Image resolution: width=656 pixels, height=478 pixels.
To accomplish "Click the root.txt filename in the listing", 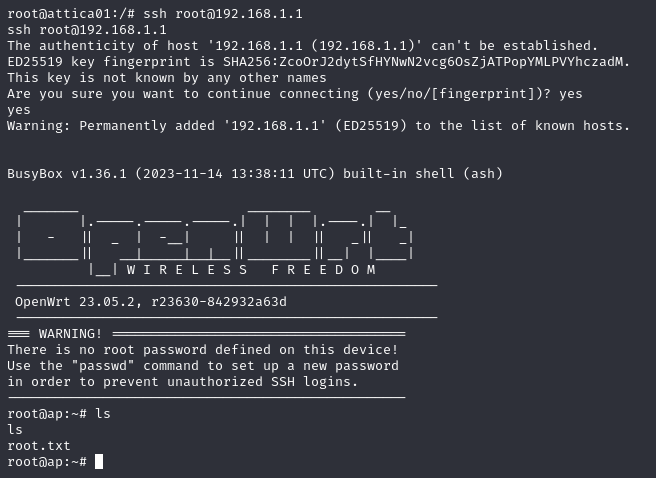I will click(x=39, y=446).
